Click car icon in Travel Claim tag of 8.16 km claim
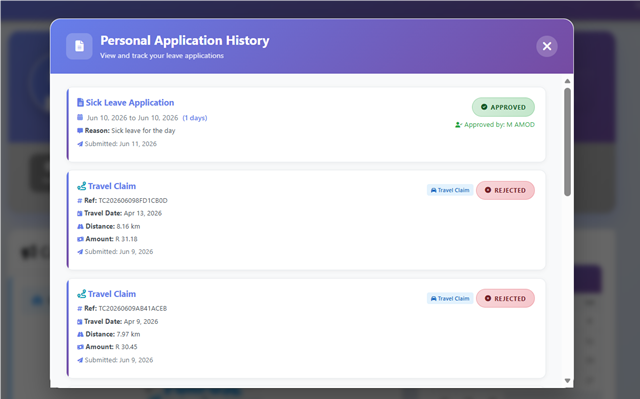Image resolution: width=640 pixels, height=399 pixels. tap(433, 190)
